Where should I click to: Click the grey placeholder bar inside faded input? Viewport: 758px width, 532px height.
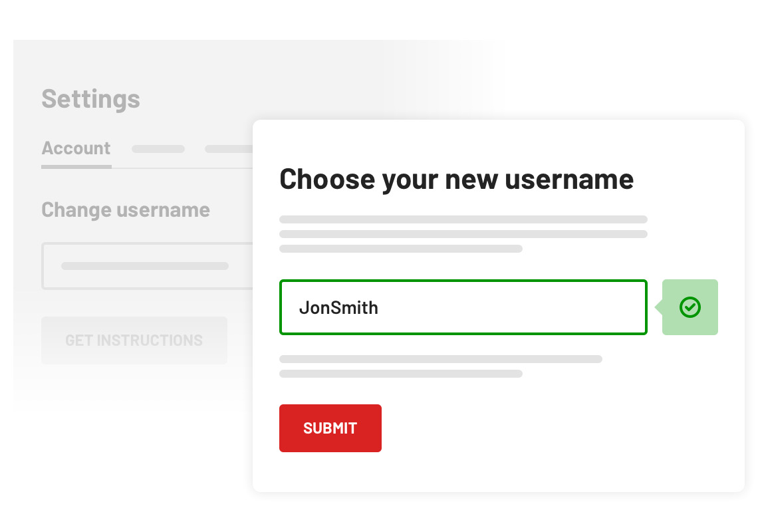coord(145,266)
